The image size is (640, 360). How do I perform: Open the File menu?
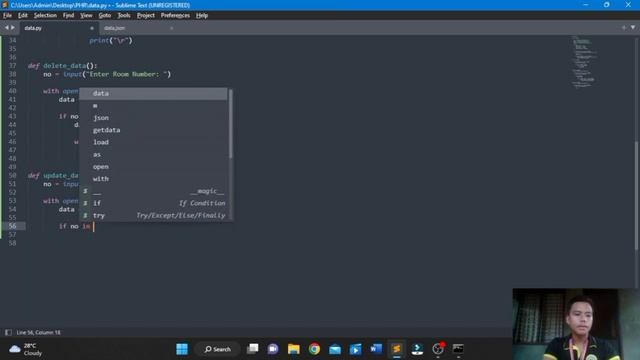7,16
